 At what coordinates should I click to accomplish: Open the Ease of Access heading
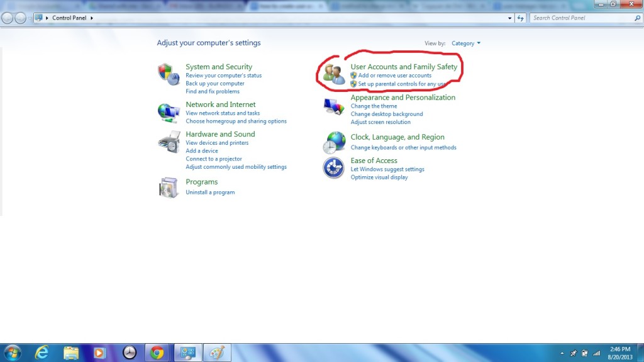point(374,161)
